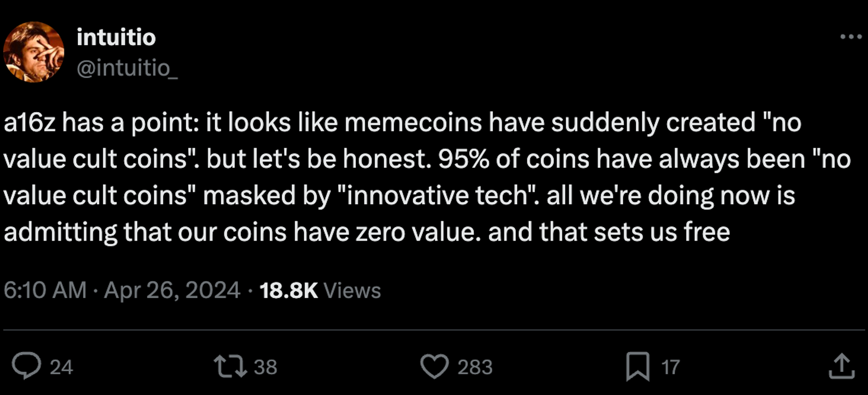
Task: Click the closing words "sets us free"
Action: [661, 232]
